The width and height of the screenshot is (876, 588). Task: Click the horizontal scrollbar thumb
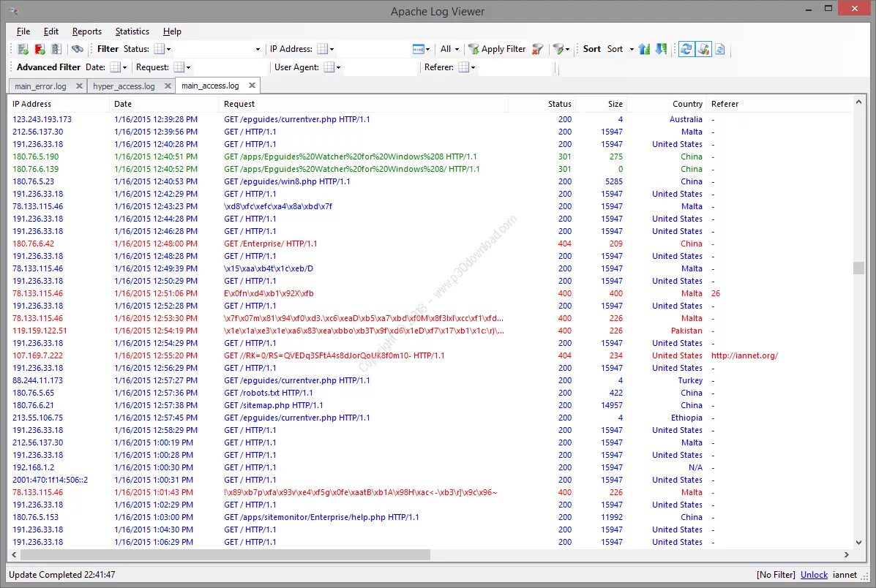pos(225,554)
